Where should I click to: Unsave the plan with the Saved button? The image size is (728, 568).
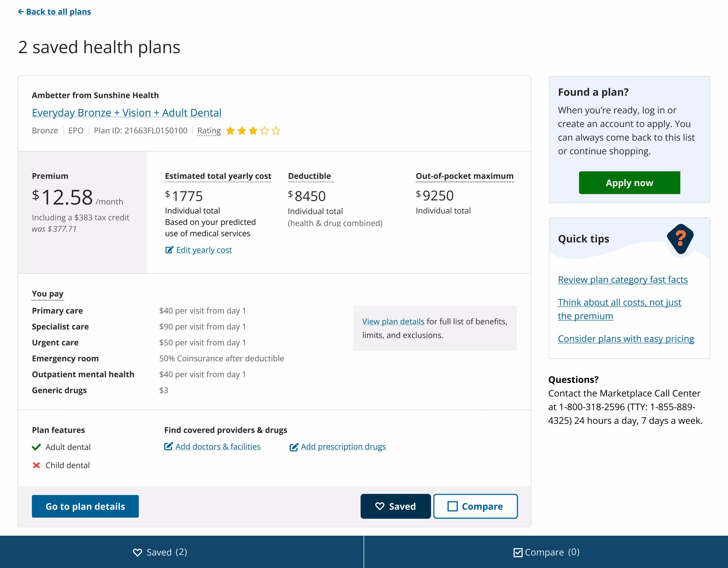coord(396,506)
